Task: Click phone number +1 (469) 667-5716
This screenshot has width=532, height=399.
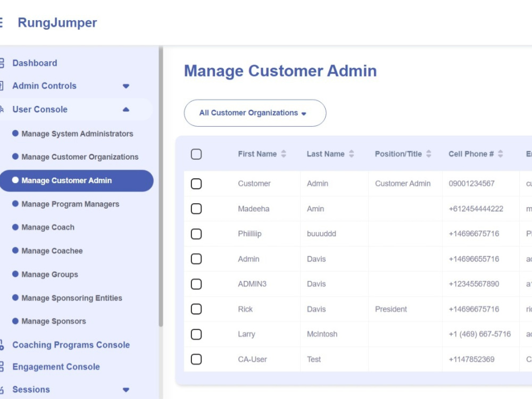Action: [479, 334]
